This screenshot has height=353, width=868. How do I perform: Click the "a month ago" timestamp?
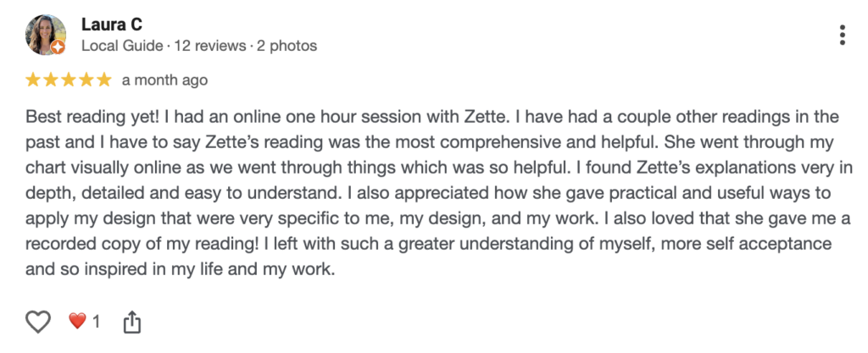[164, 80]
